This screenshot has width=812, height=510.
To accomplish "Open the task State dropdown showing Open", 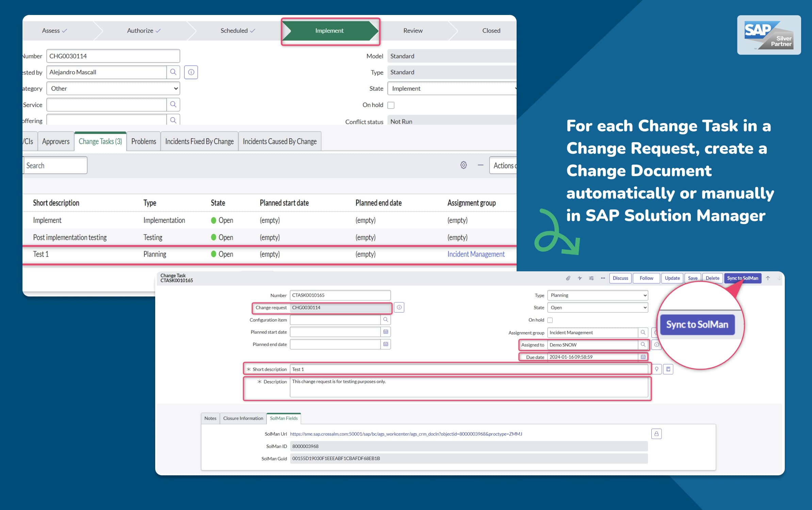I will tap(598, 307).
